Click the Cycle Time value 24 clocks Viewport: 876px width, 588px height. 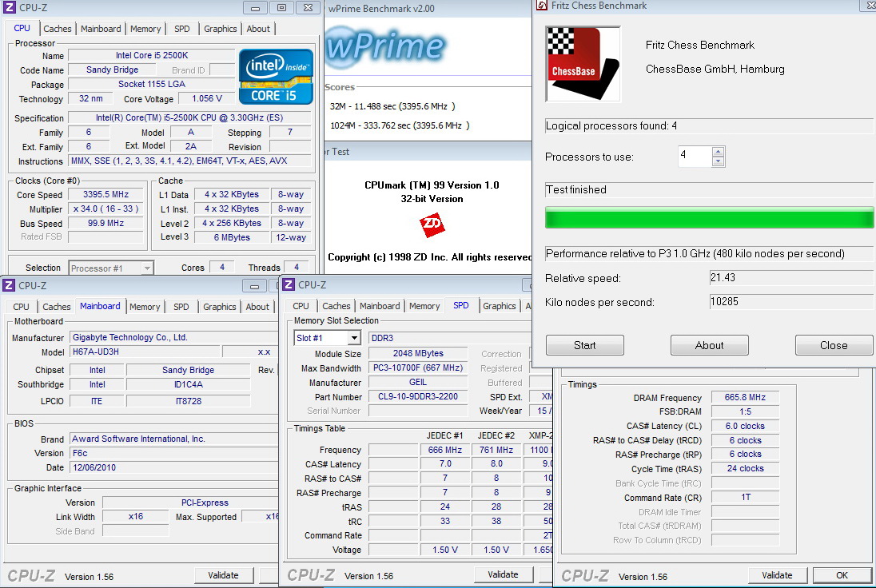(745, 468)
